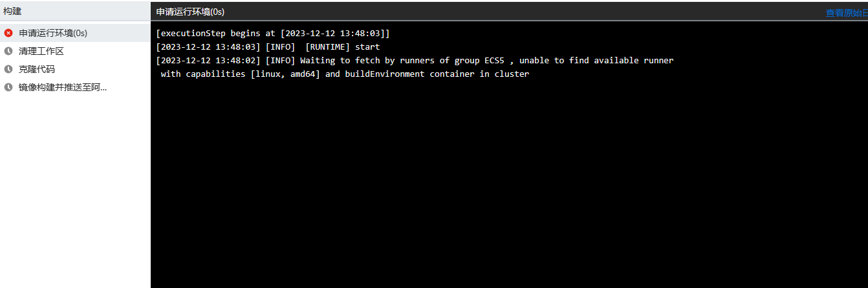Viewport: 868px width, 288px height.
Task: Click the pending clock icon beside 克隆代码
Action: [x=8, y=69]
